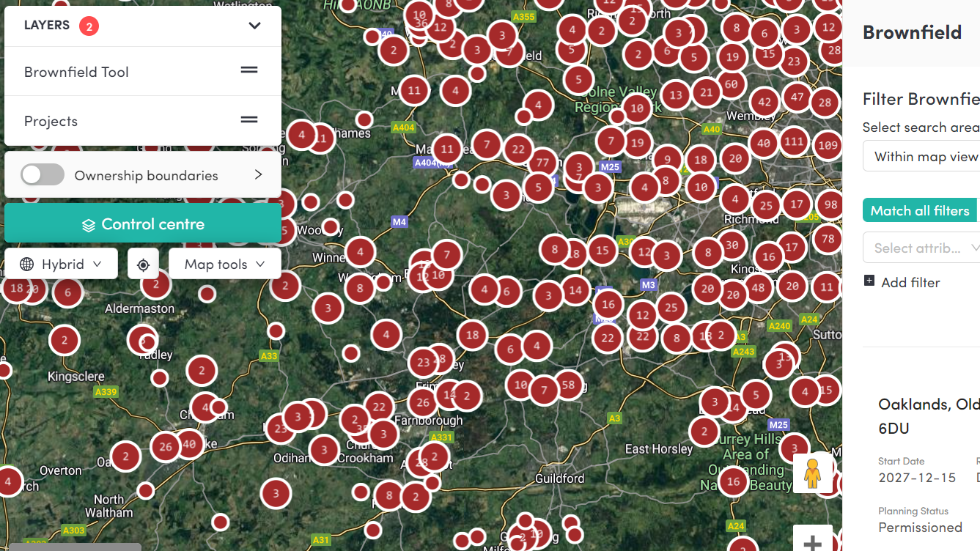Click the locate-me crosshair icon
The image size is (980, 551).
[x=143, y=265]
